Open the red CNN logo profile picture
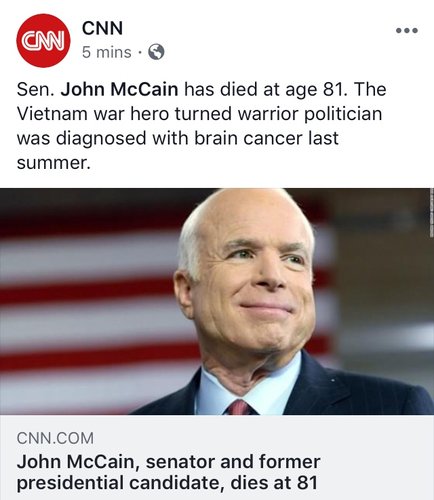Viewport: 434px width, 500px height. 43,40
